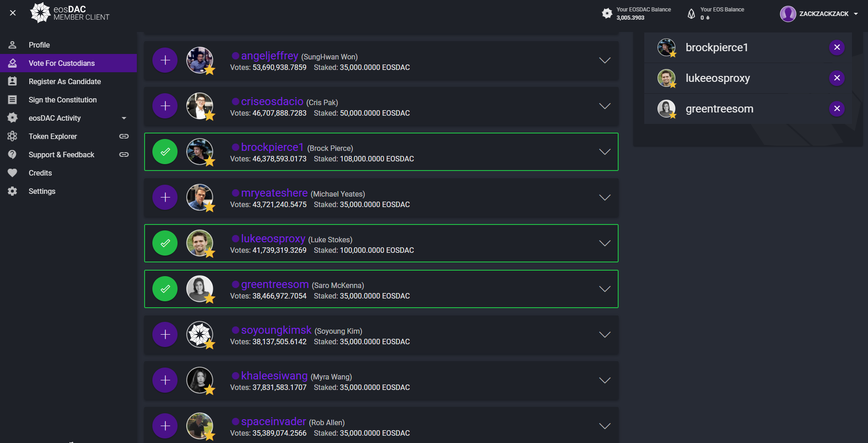This screenshot has width=868, height=443.
Task: Expand khaleesiwang candidate details
Action: 605,380
